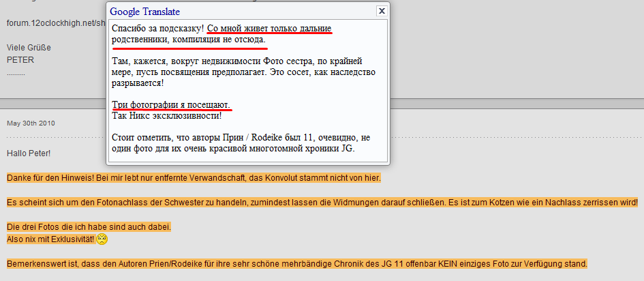The width and height of the screenshot is (644, 281).
Task: Open the forum.12oclockhigh.net link
Action: (57, 23)
